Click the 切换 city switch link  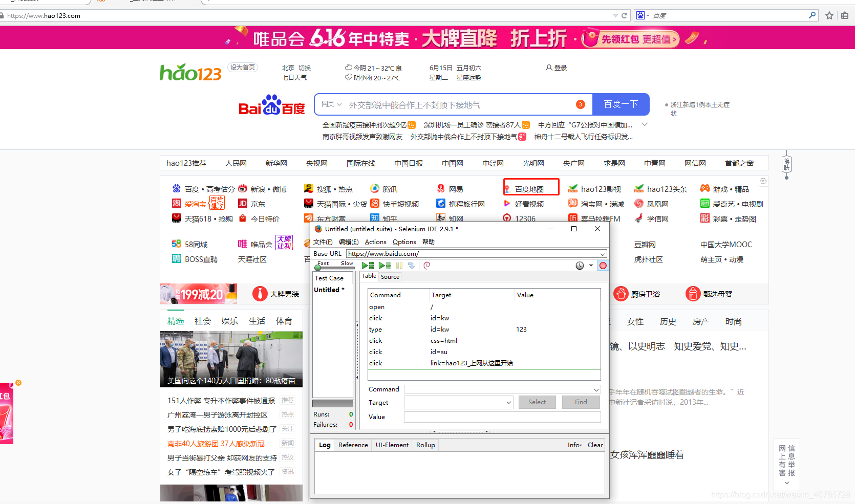pyautogui.click(x=305, y=68)
